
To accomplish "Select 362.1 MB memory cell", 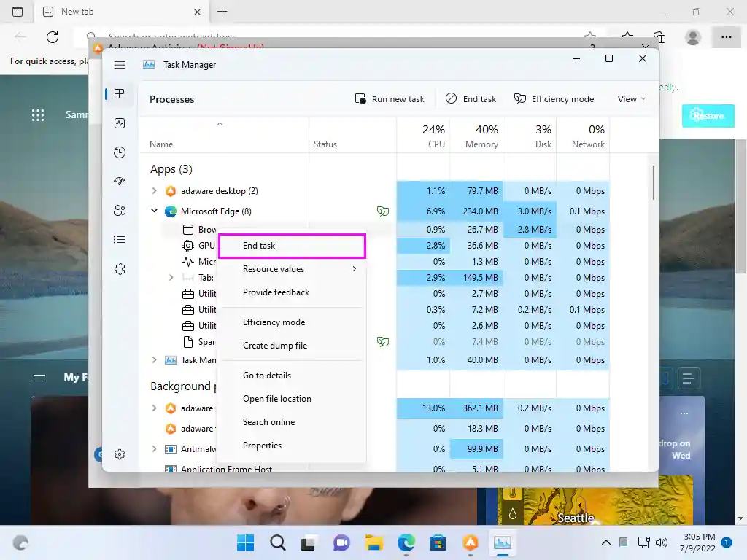I will (x=476, y=408).
